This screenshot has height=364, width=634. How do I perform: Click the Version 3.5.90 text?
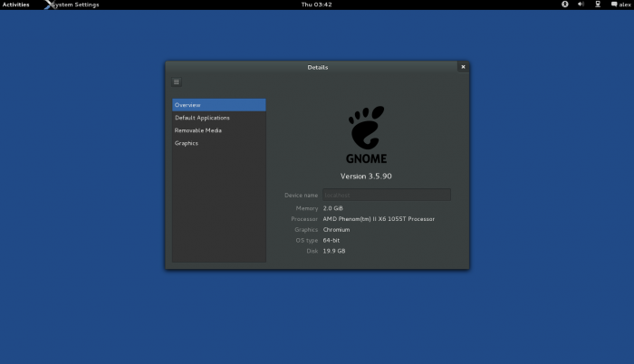(366, 176)
